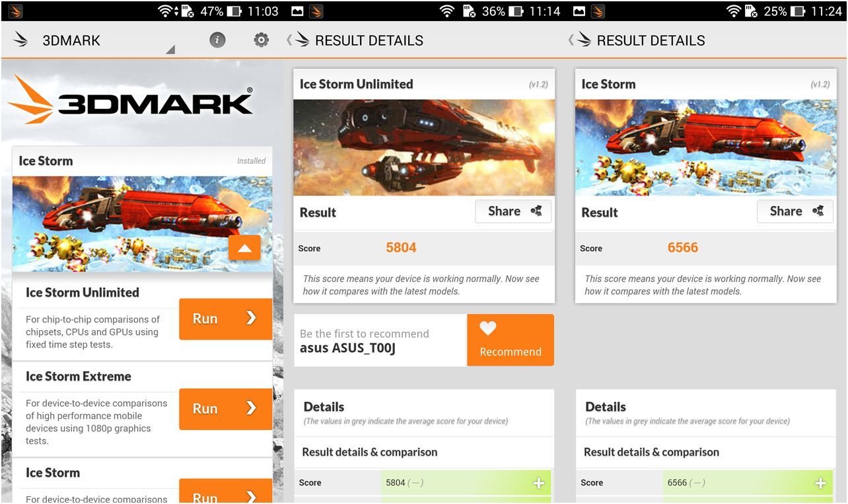
Task: Expand score 5804 row with plus
Action: point(539,483)
